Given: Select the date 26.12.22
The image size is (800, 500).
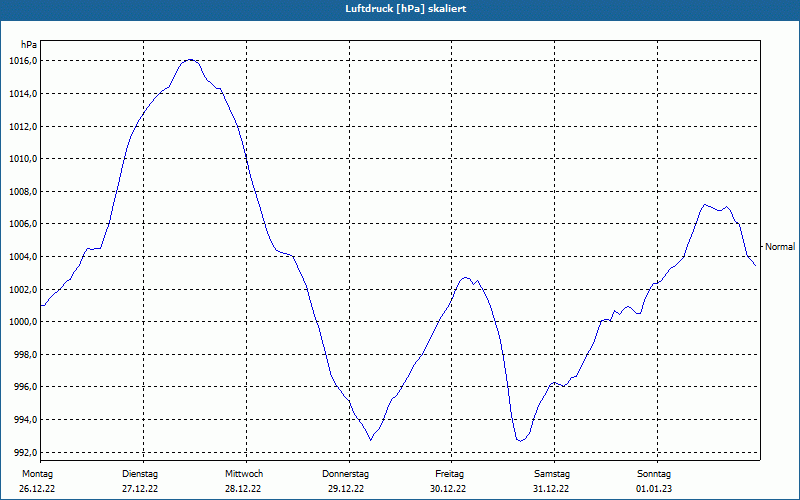Looking at the screenshot, I should [37, 489].
